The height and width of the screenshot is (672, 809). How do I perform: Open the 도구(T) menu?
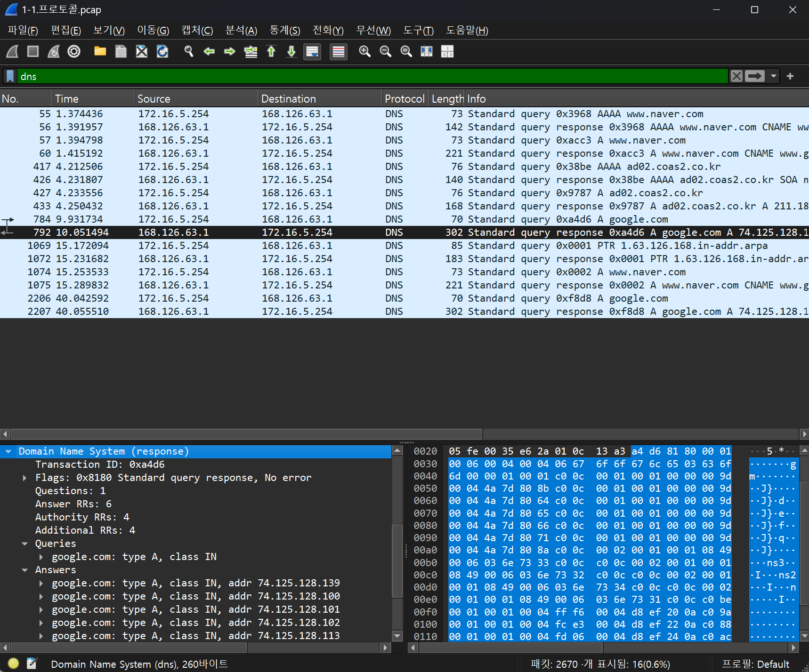418,31
